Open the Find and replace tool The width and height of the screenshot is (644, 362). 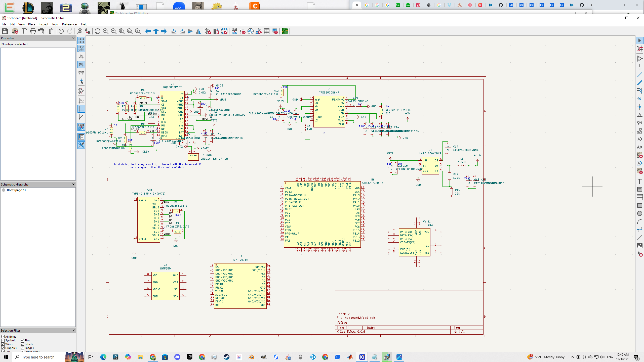point(88,31)
